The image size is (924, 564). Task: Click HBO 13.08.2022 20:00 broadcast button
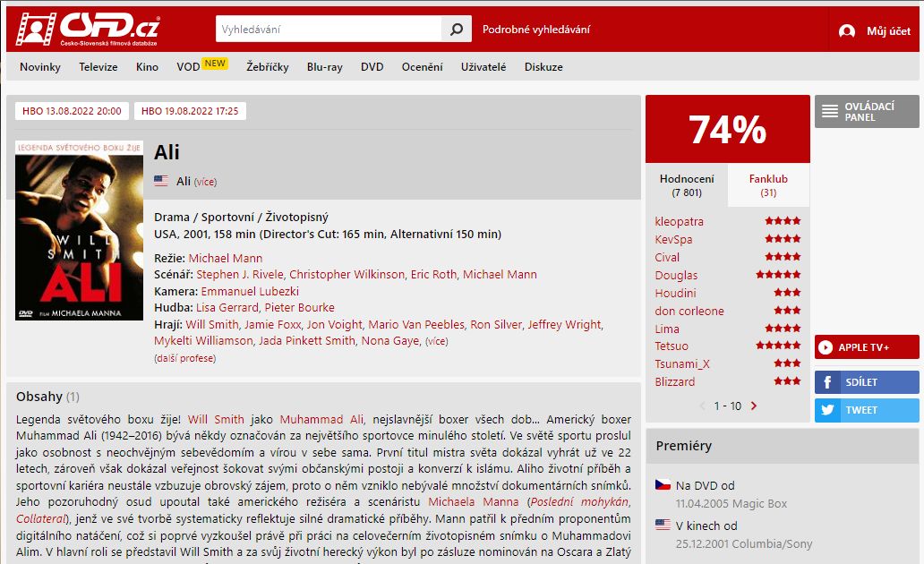[x=72, y=111]
